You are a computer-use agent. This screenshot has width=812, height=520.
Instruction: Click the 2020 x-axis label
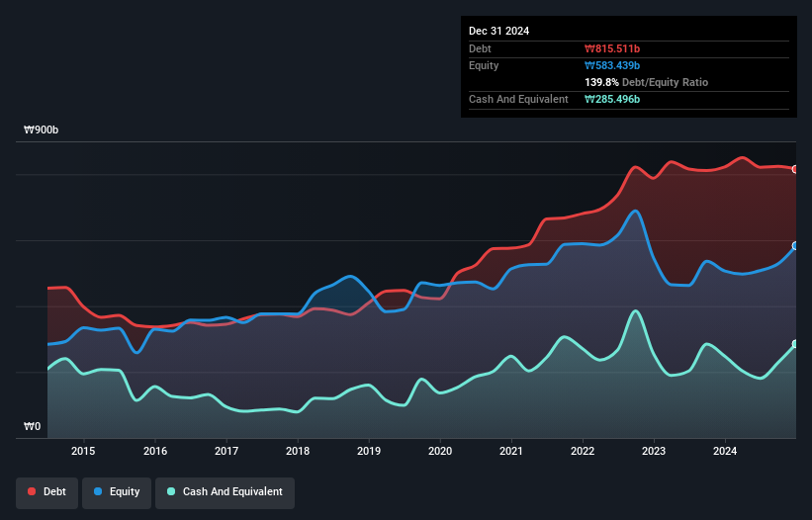tap(440, 451)
